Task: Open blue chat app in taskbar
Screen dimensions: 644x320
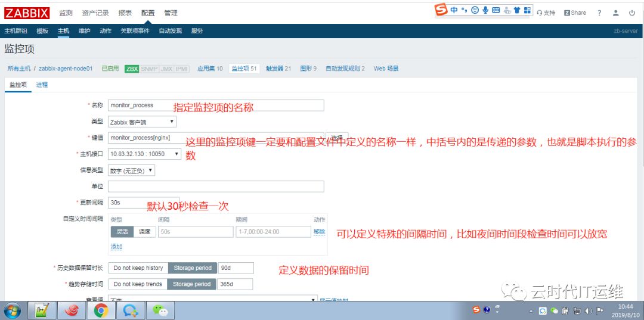Action: pyautogui.click(x=131, y=310)
